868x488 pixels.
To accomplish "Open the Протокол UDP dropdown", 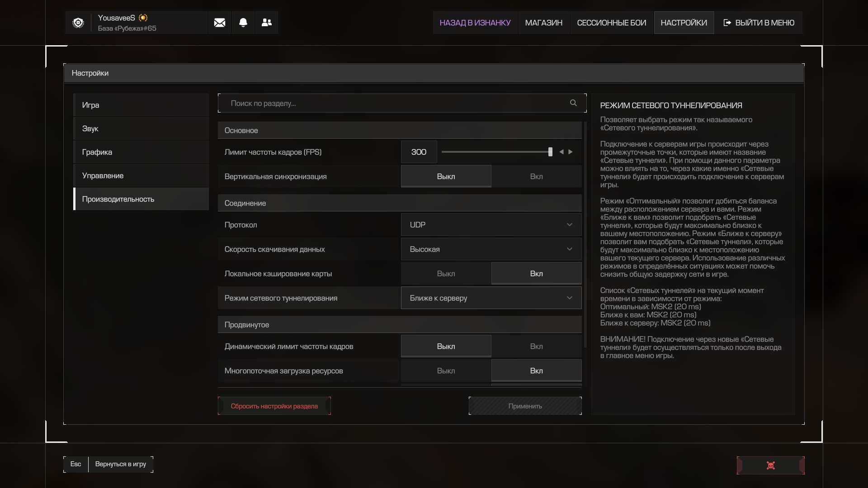I will (x=491, y=225).
